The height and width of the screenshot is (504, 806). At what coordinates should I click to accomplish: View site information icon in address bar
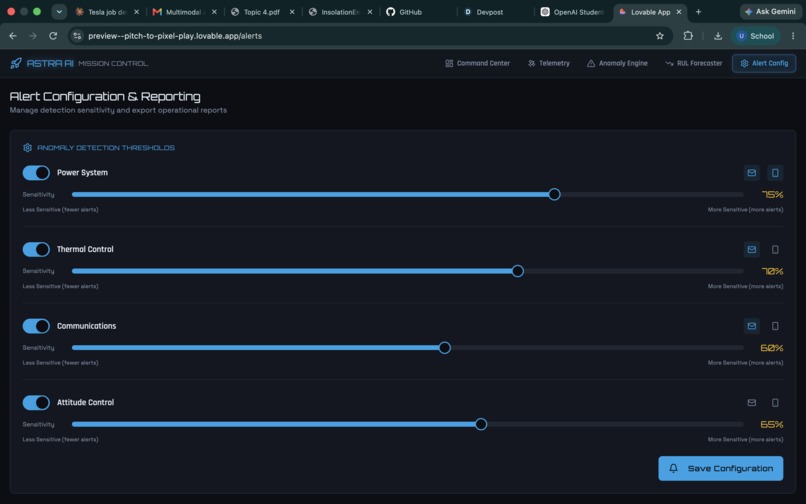point(77,36)
